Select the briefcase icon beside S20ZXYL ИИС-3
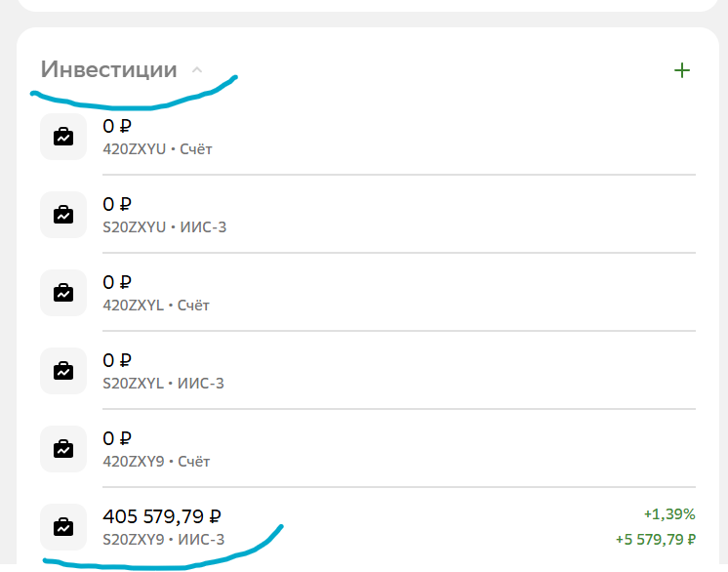The width and height of the screenshot is (728, 572). tap(63, 371)
